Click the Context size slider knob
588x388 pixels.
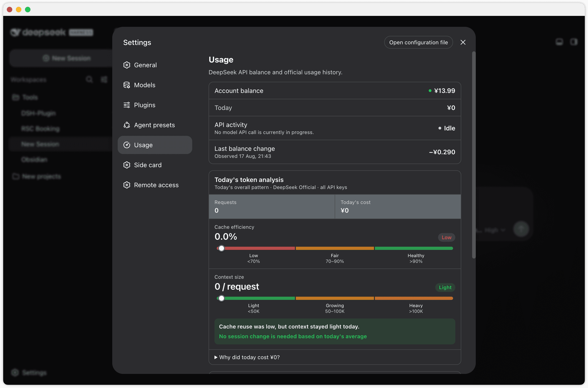click(222, 298)
